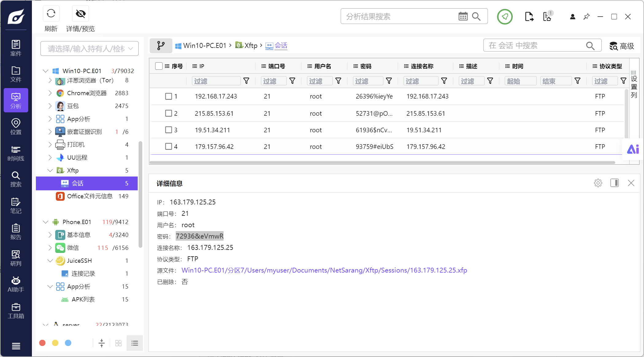Select the yellow color tag dot
Image resolution: width=644 pixels, height=357 pixels.
tap(55, 343)
